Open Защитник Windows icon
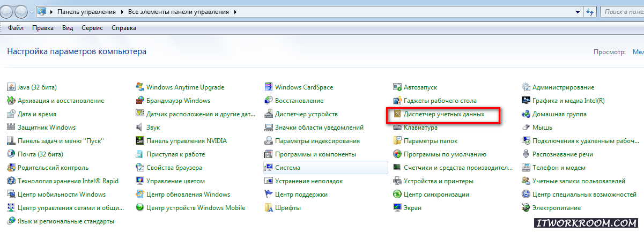This screenshot has height=232, width=644. 11,128
